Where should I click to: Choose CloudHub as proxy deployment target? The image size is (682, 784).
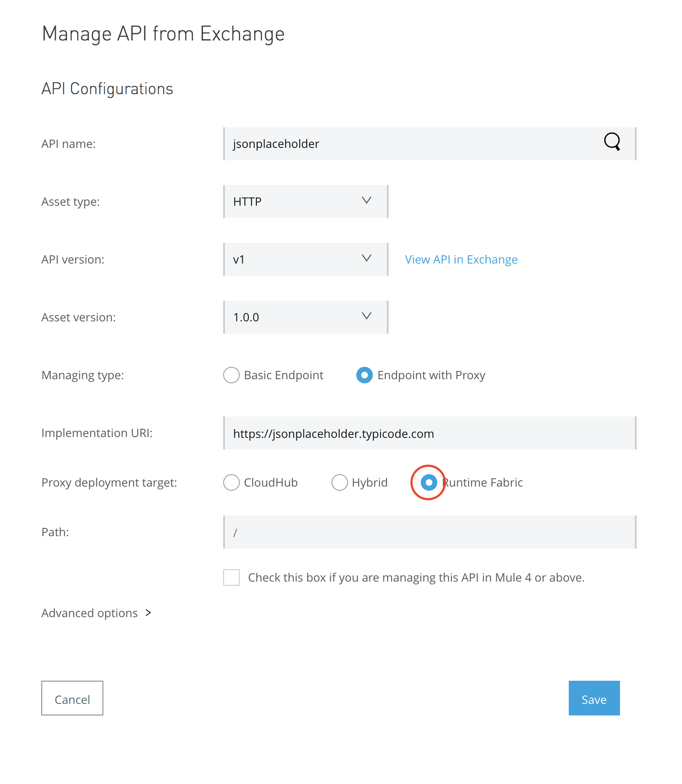coord(231,482)
